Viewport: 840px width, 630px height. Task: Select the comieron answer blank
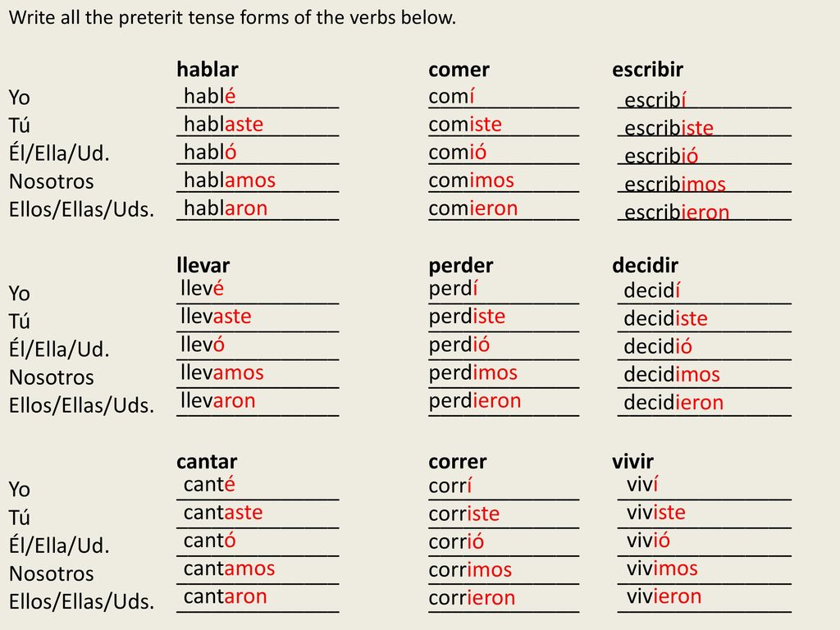click(x=504, y=208)
